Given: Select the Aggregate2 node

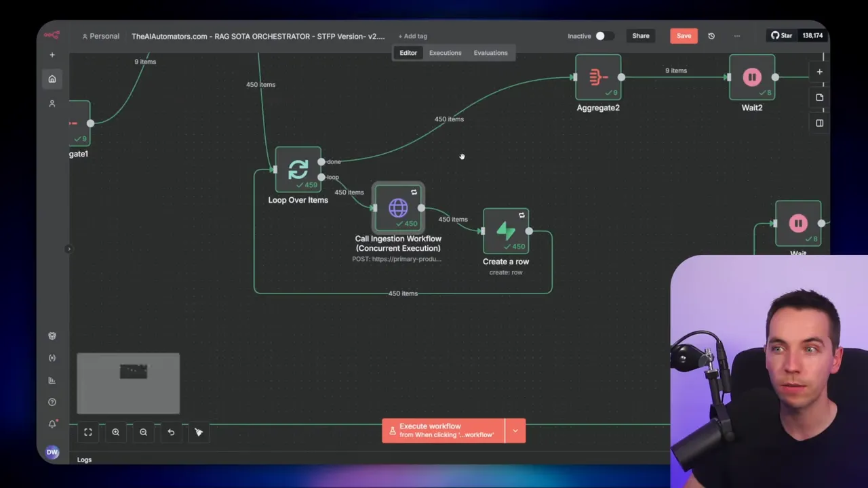Looking at the screenshot, I should [x=598, y=77].
